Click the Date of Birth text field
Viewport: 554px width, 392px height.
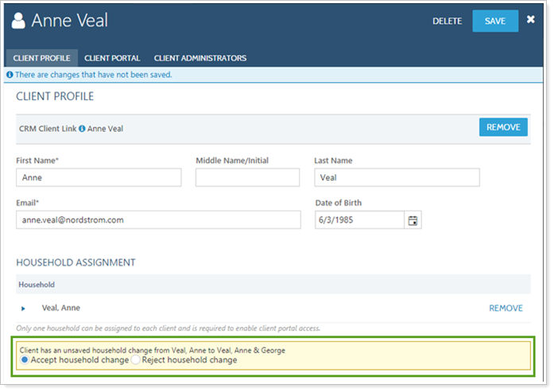tap(359, 220)
